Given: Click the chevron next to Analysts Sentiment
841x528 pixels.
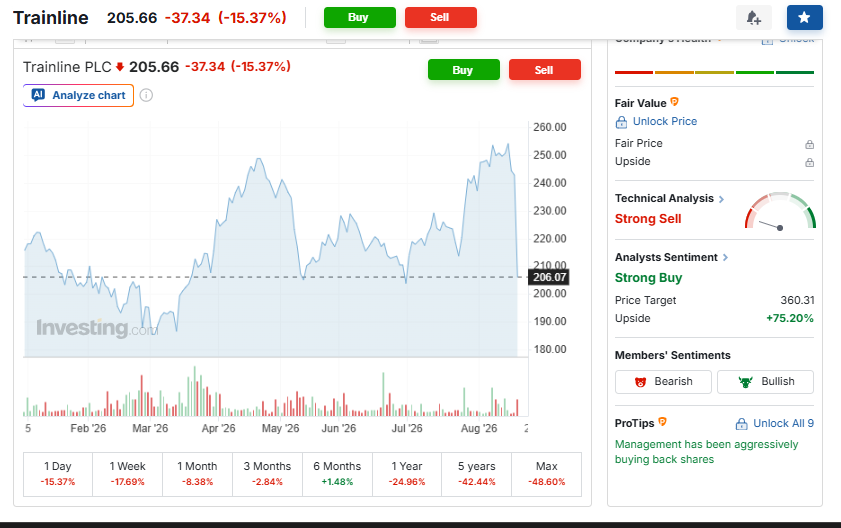Looking at the screenshot, I should 725,258.
